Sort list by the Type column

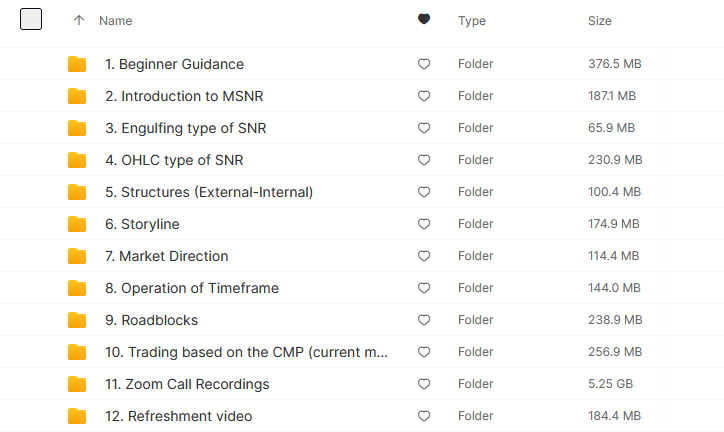[472, 21]
